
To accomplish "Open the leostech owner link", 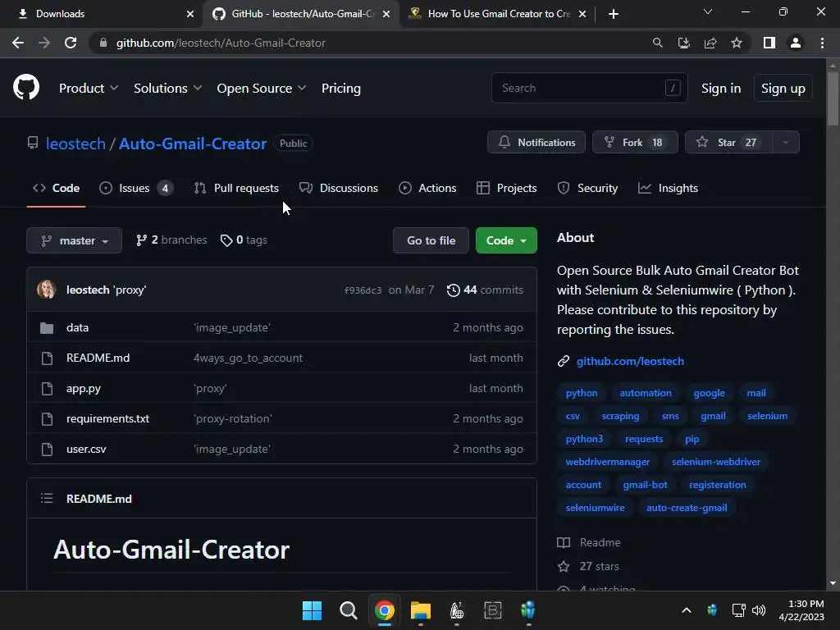I will click(x=75, y=144).
